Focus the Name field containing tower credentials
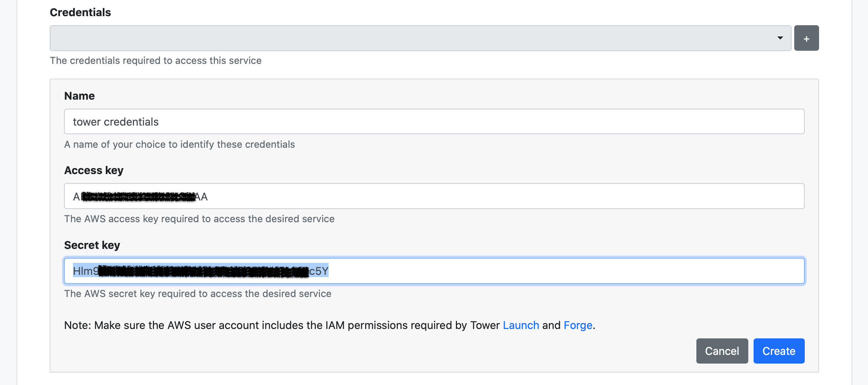This screenshot has height=385, width=868. point(433,122)
